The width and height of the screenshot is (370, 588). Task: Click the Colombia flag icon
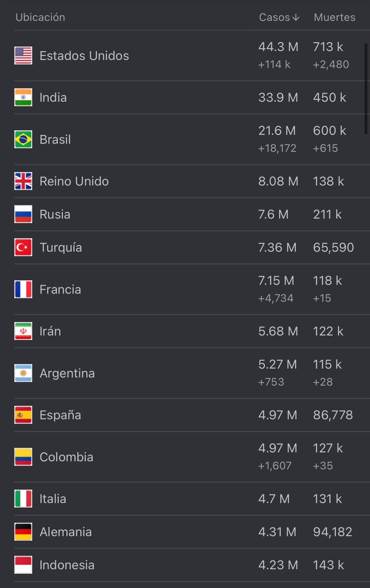coord(23,457)
